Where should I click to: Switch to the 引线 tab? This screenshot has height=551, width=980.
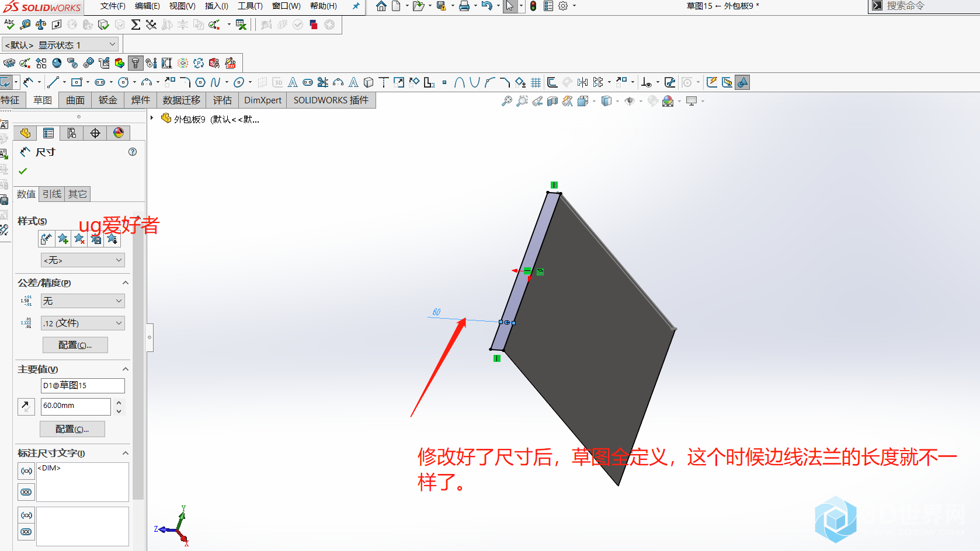pos(52,194)
